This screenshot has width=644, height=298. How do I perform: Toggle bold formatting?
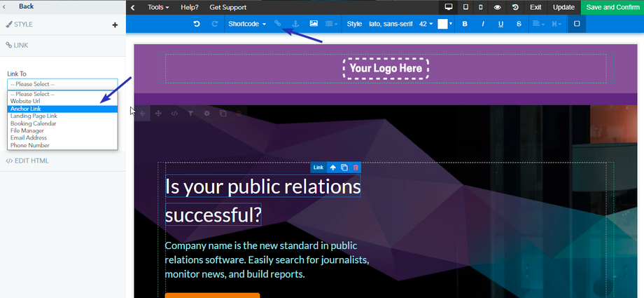pos(465,24)
